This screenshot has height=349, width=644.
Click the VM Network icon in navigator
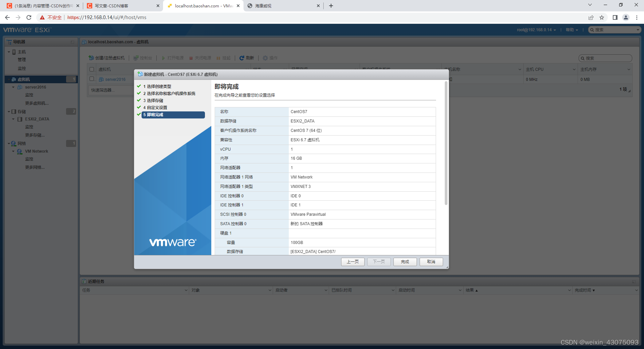(x=20, y=151)
